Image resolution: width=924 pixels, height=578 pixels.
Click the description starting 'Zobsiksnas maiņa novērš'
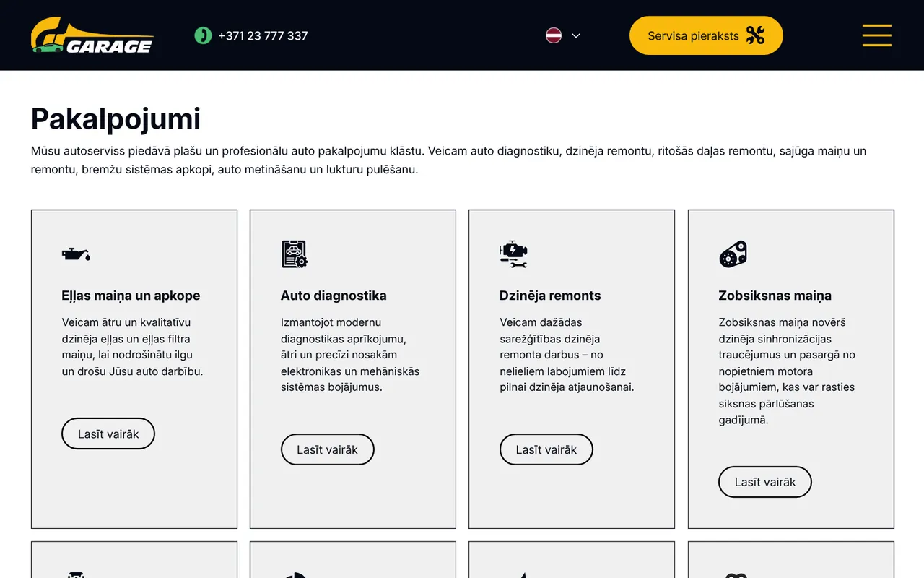tap(787, 371)
